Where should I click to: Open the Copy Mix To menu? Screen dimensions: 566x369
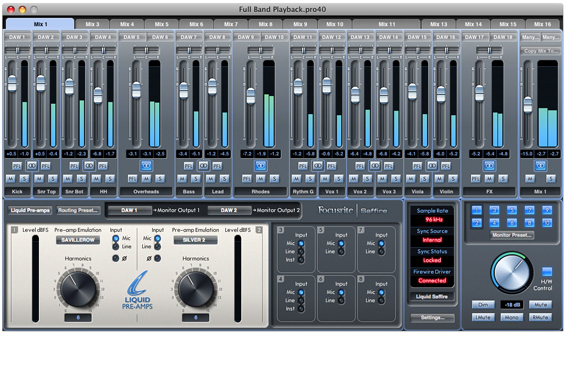(540, 51)
